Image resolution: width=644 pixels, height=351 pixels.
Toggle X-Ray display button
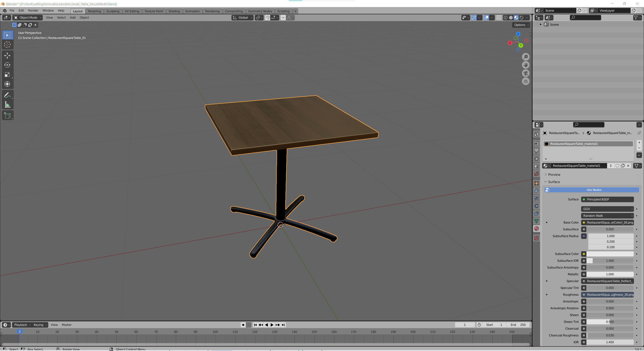click(499, 18)
